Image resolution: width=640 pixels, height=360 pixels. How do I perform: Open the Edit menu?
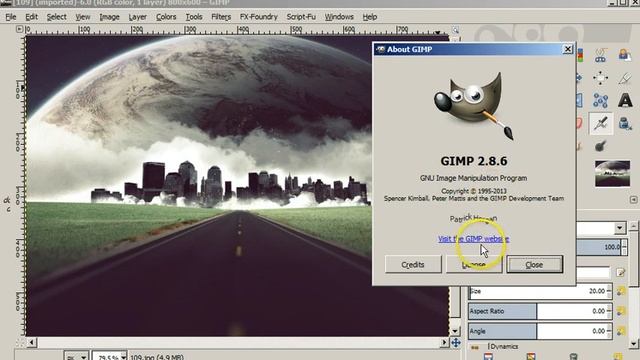coord(31,17)
